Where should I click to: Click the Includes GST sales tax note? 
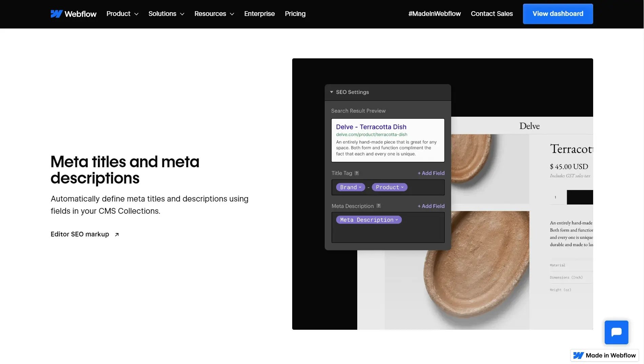click(x=570, y=176)
